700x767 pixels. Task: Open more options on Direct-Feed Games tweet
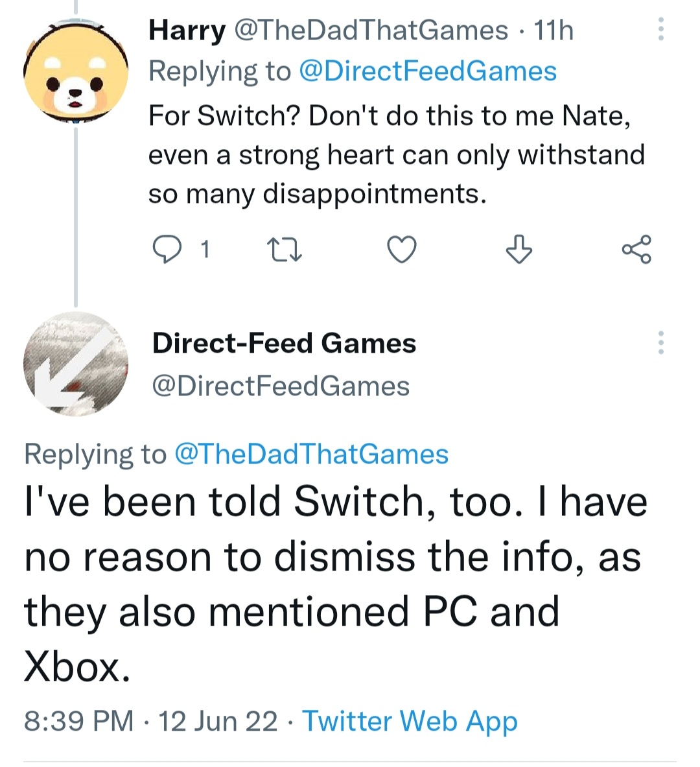(660, 342)
